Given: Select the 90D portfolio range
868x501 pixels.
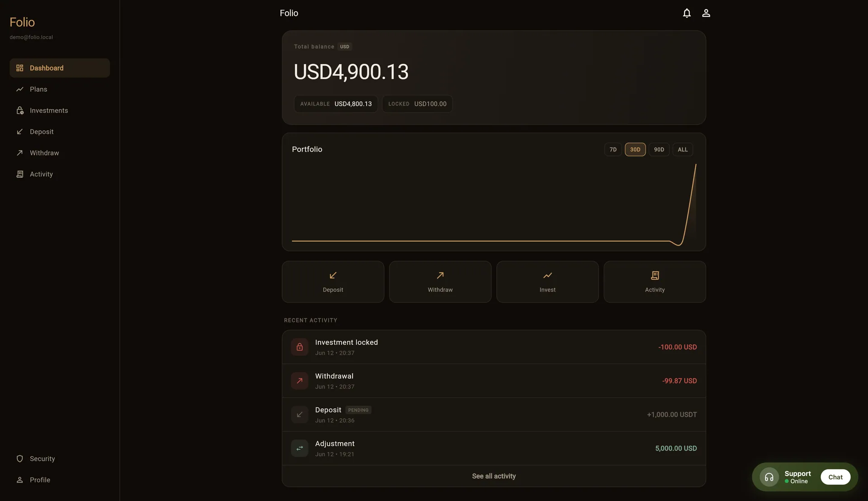Looking at the screenshot, I should tap(659, 150).
